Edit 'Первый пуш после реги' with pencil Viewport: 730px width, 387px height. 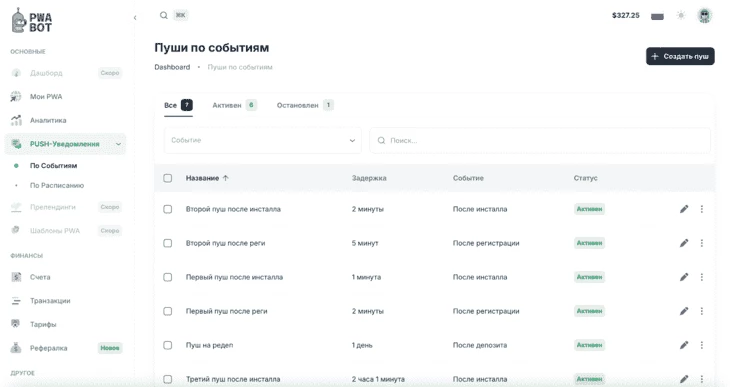click(x=683, y=311)
